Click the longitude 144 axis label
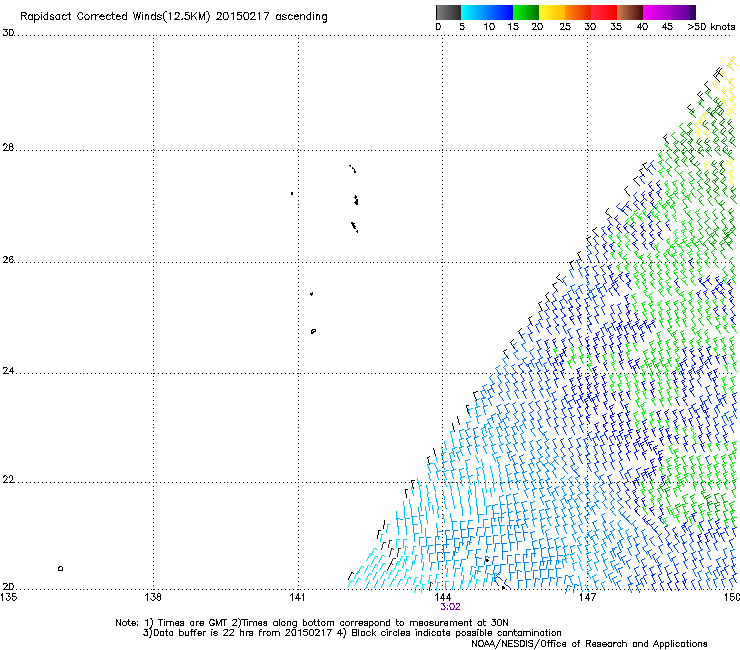740x650 pixels. coord(443,597)
